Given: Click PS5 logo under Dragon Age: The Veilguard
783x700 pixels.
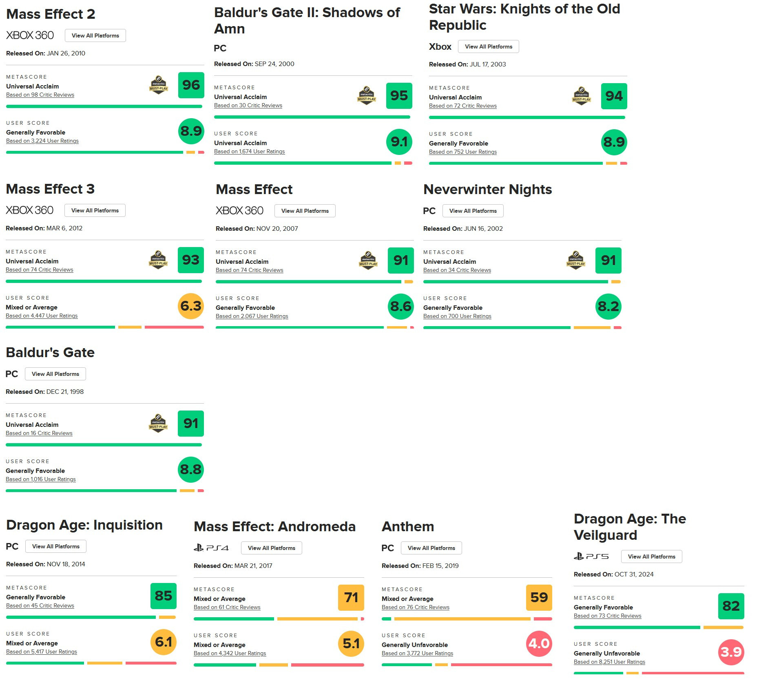Looking at the screenshot, I should click(x=591, y=556).
